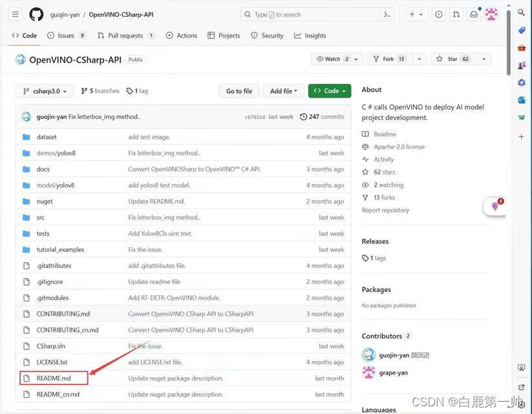
Task: Open the create new plus dropdown
Action: click(416, 15)
